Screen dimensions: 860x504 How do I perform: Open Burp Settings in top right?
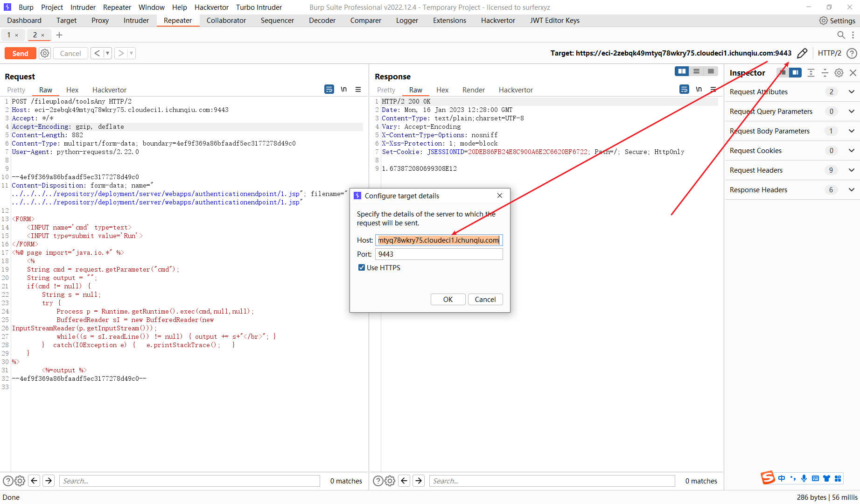[837, 21]
